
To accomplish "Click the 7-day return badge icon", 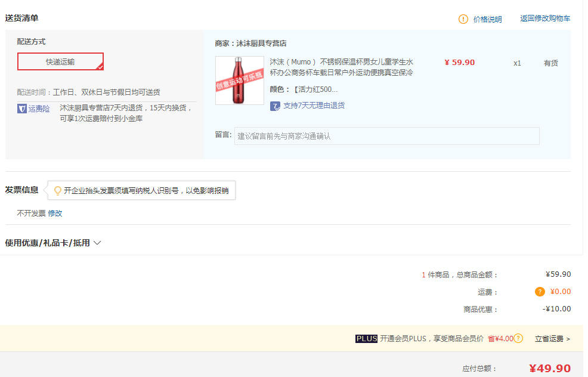I will pyautogui.click(x=275, y=106).
